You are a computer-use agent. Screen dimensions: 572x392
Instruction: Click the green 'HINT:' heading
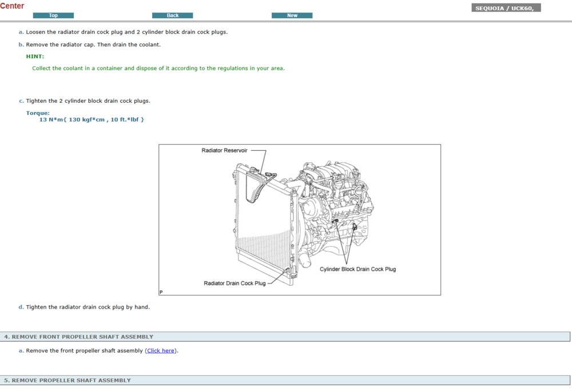click(35, 57)
